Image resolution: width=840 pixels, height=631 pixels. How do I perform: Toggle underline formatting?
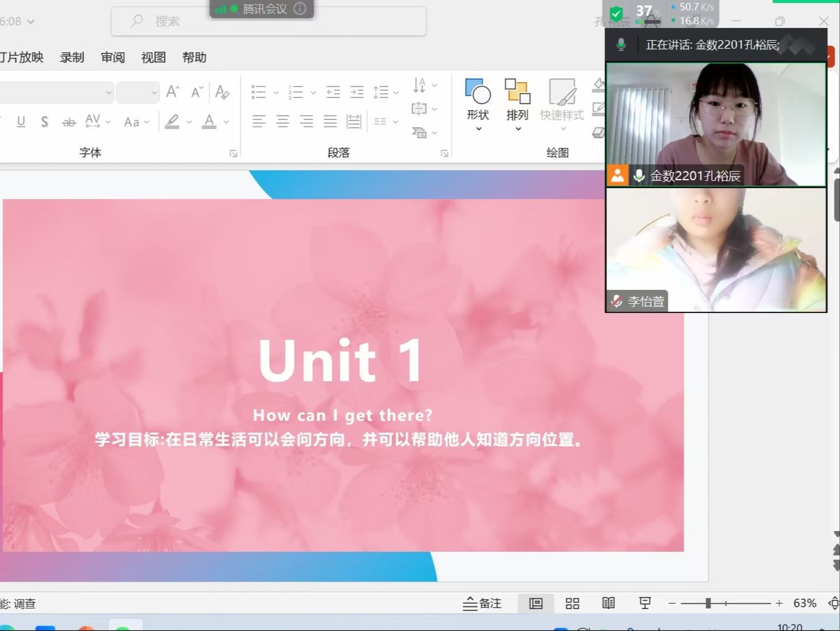point(21,122)
